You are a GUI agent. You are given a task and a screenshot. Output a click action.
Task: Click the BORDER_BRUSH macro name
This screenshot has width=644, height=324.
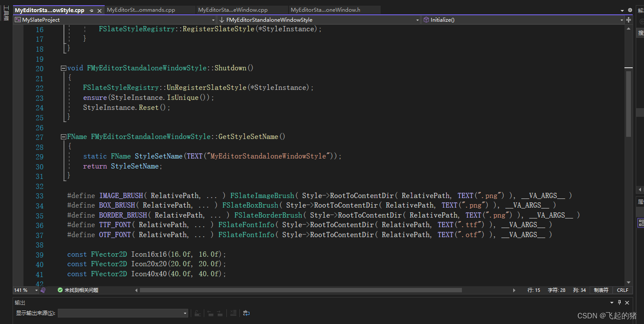pos(123,215)
